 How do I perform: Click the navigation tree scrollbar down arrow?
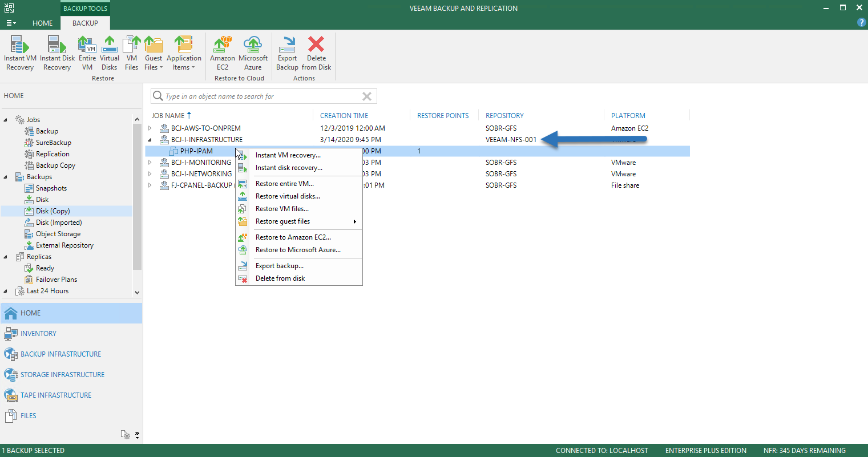click(137, 292)
